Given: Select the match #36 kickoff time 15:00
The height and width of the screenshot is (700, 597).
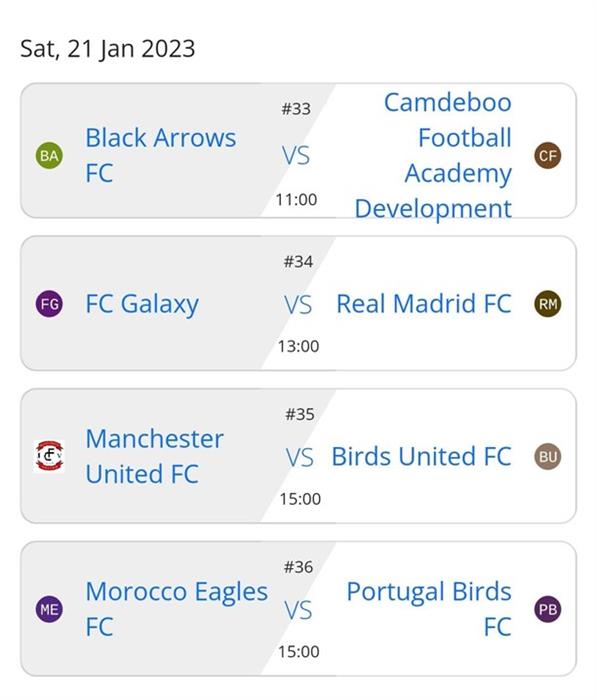Looking at the screenshot, I should point(299,652).
